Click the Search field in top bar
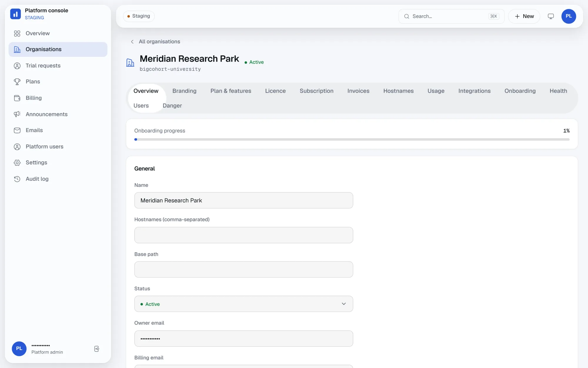Image resolution: width=588 pixels, height=368 pixels. click(x=451, y=16)
